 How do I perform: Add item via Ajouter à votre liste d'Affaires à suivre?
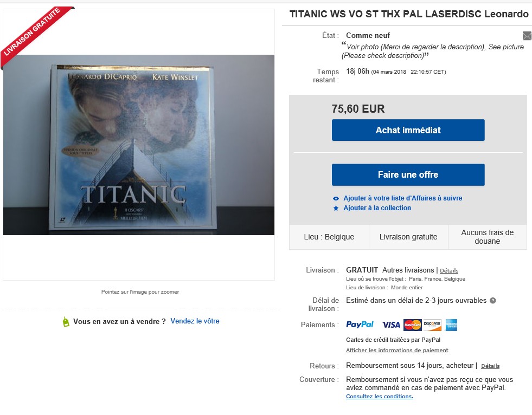tap(403, 198)
